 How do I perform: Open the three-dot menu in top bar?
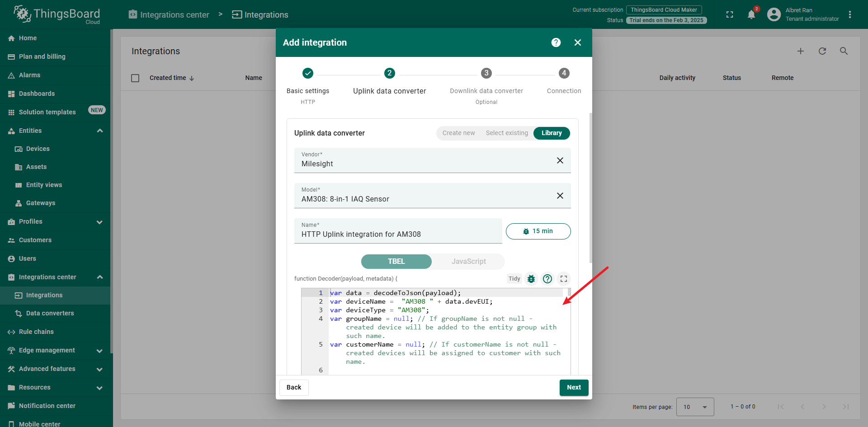(850, 14)
